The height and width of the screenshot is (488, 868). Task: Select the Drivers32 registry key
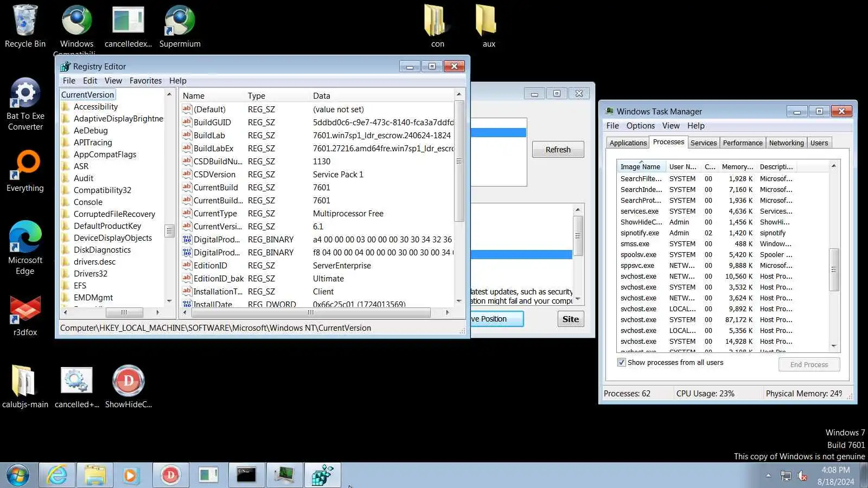point(91,274)
